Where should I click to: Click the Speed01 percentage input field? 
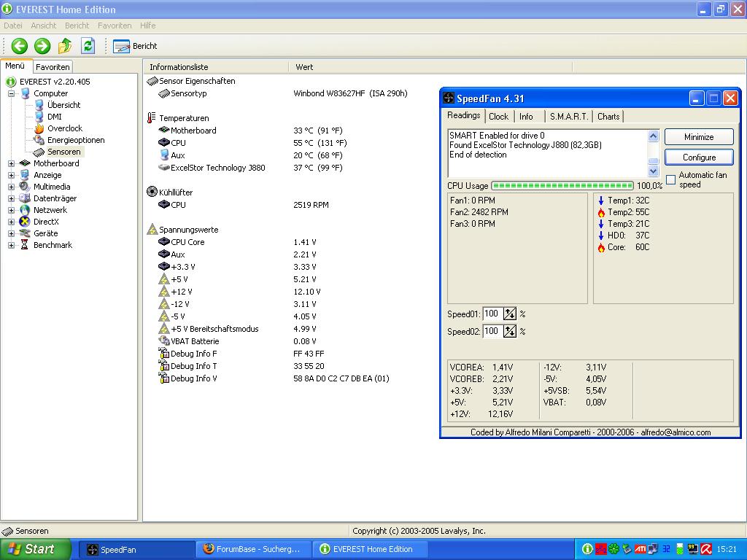point(492,314)
